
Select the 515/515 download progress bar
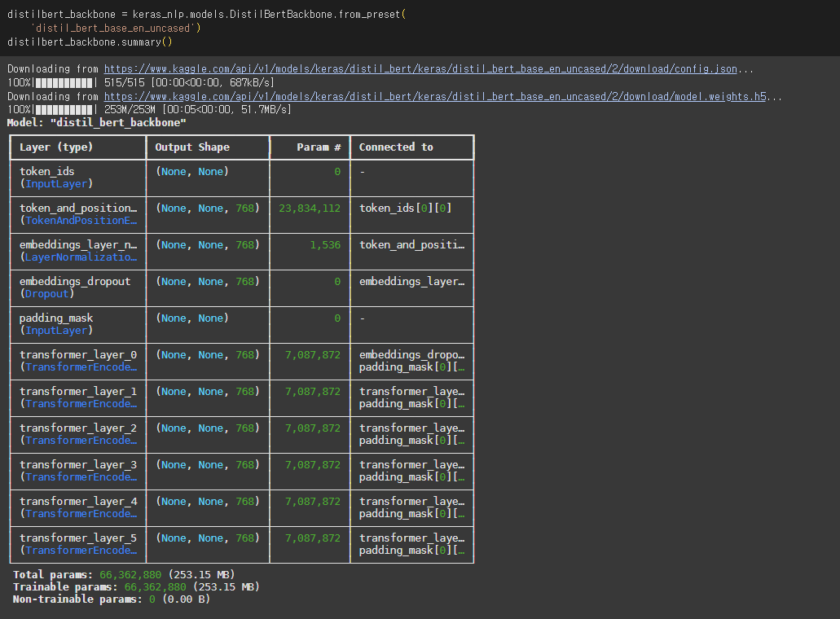pos(64,83)
